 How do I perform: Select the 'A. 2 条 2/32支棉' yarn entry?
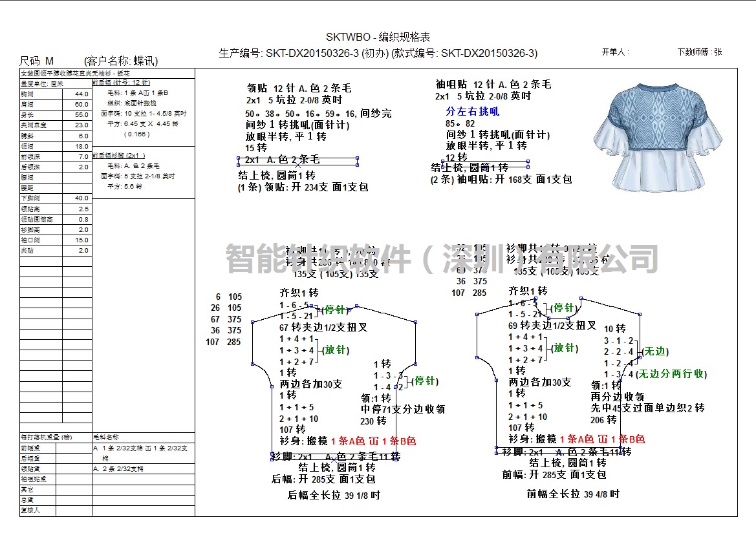118,468
